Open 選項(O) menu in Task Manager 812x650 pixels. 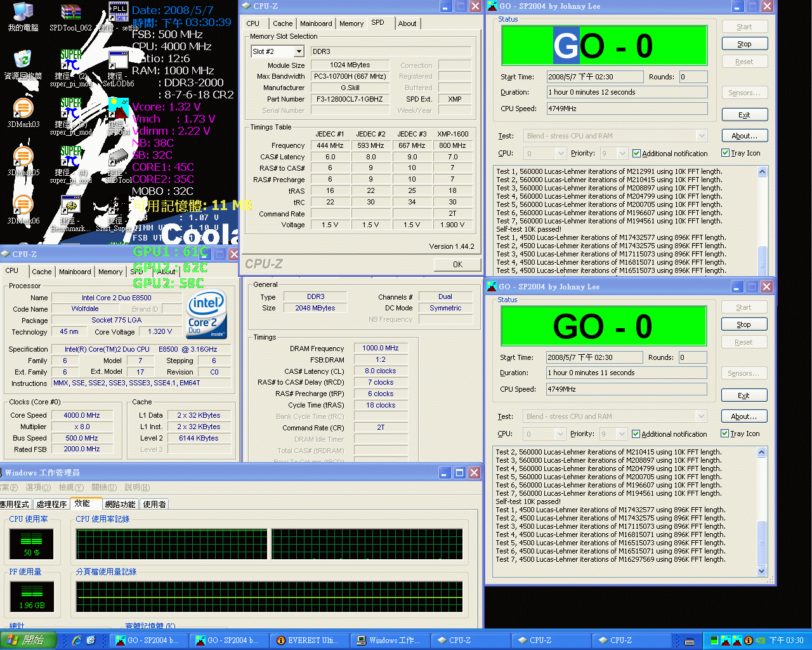pyautogui.click(x=38, y=487)
